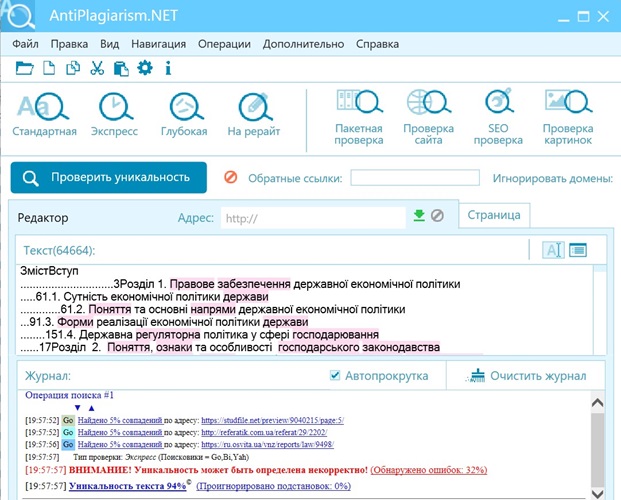
Task: Load page with green download arrow icon
Action: (x=419, y=216)
